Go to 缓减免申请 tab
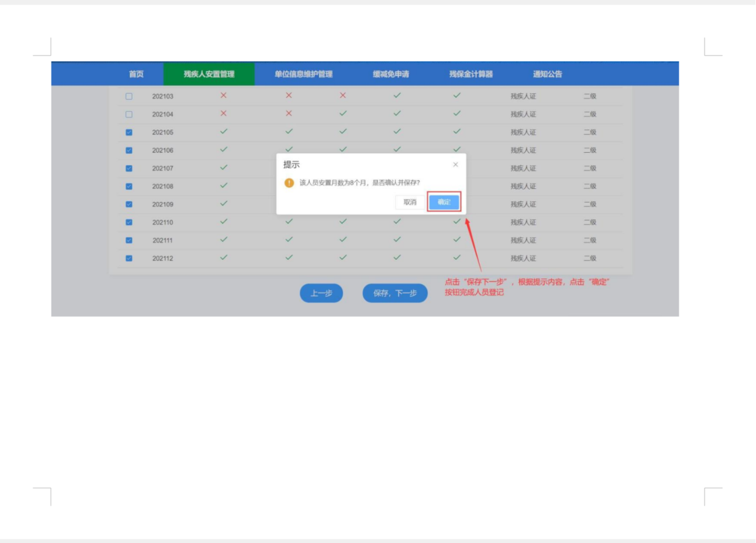Viewport: 756px width, 543px height. point(391,74)
